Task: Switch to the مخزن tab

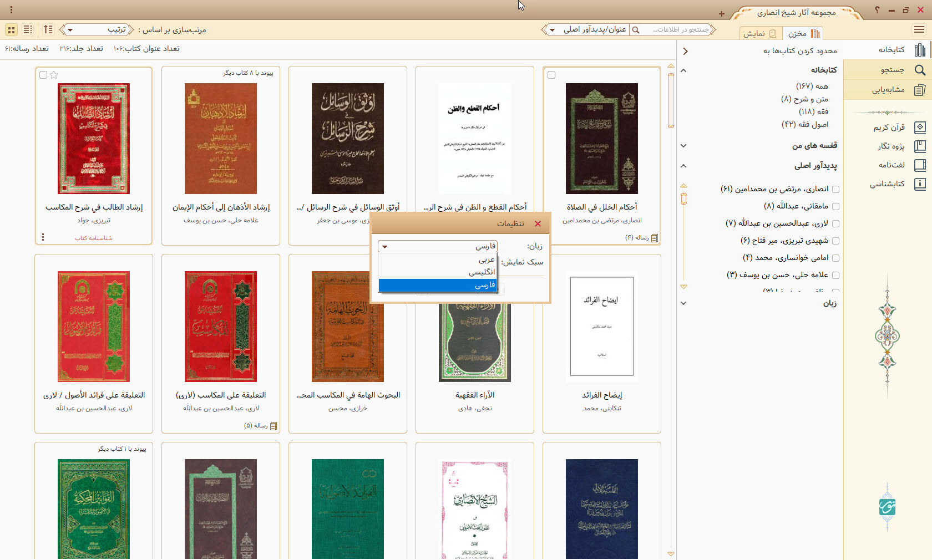Action: [x=803, y=33]
